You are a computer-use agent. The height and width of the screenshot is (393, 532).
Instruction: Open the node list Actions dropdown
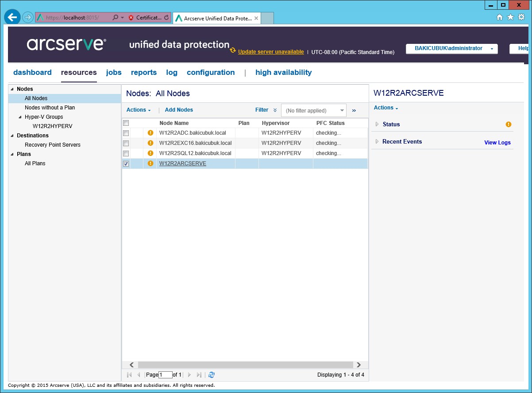click(x=139, y=110)
